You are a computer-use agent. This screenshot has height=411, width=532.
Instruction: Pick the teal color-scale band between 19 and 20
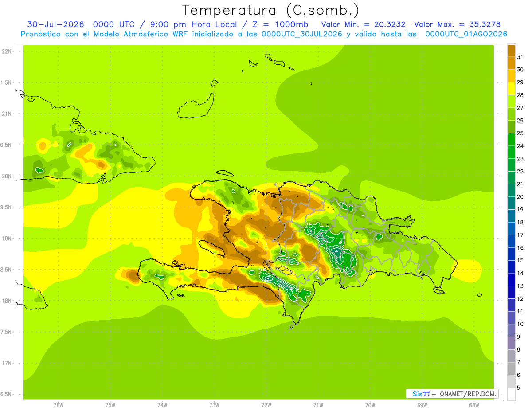coord(511,204)
